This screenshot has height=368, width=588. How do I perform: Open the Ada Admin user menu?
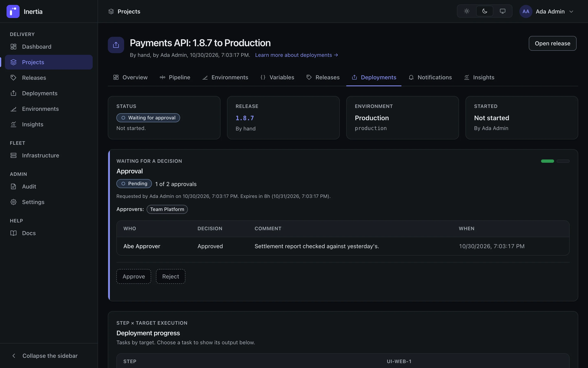pos(547,11)
